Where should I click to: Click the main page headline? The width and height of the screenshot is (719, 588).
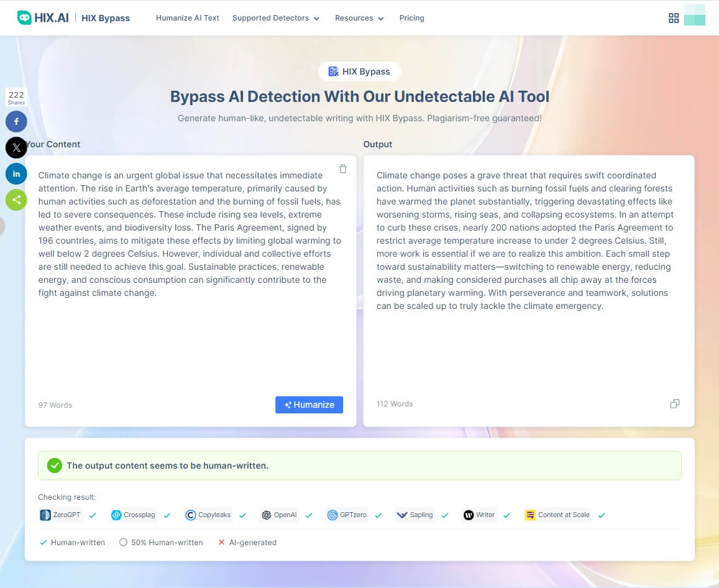pos(359,97)
